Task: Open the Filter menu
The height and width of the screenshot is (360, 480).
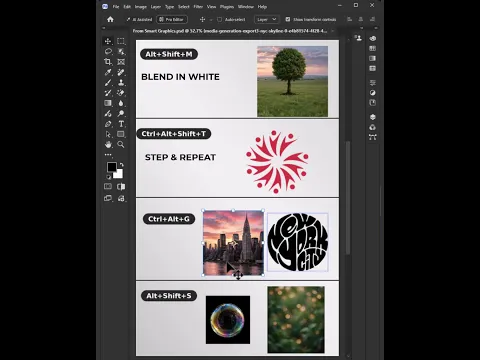Action: (x=198, y=7)
